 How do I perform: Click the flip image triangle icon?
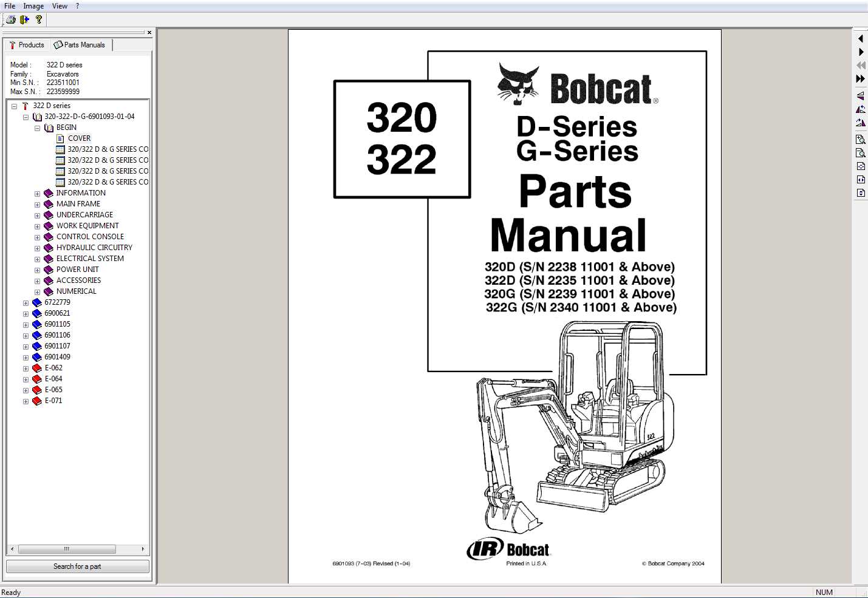coord(861,96)
